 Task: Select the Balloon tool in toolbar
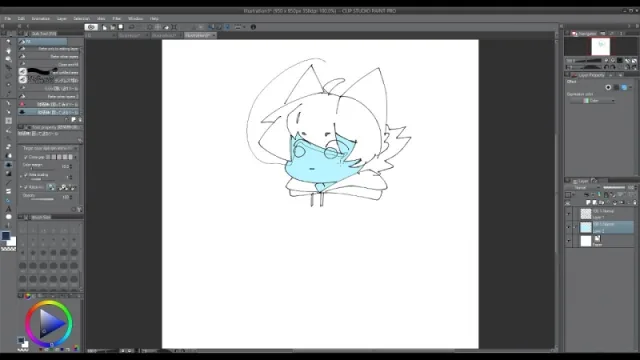point(8,217)
